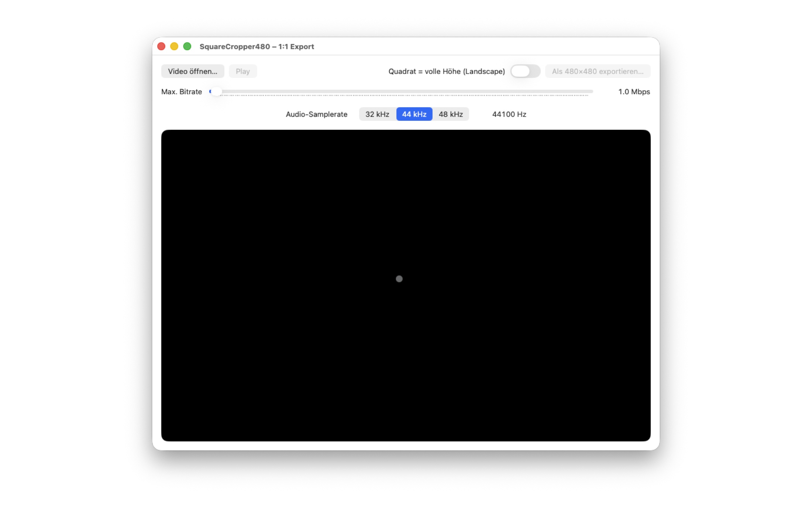The image size is (812, 508).
Task: Click the Play button
Action: (243, 71)
